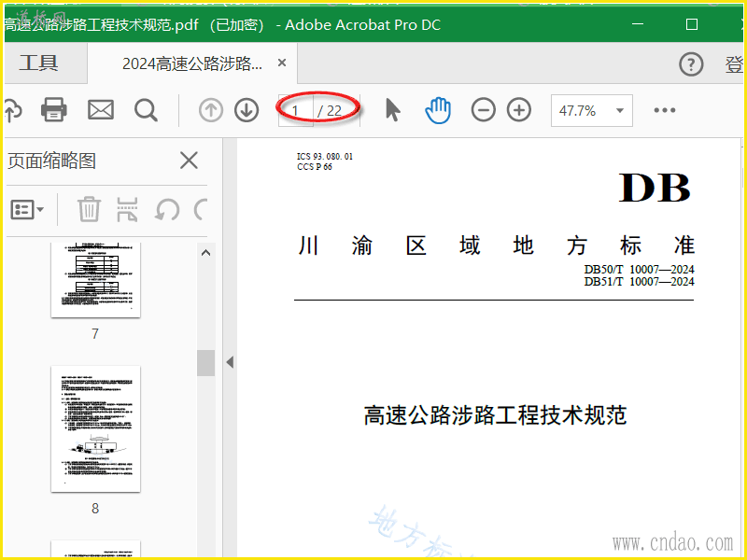Image resolution: width=747 pixels, height=560 pixels.
Task: Zoom out with minus button
Action: point(483,110)
